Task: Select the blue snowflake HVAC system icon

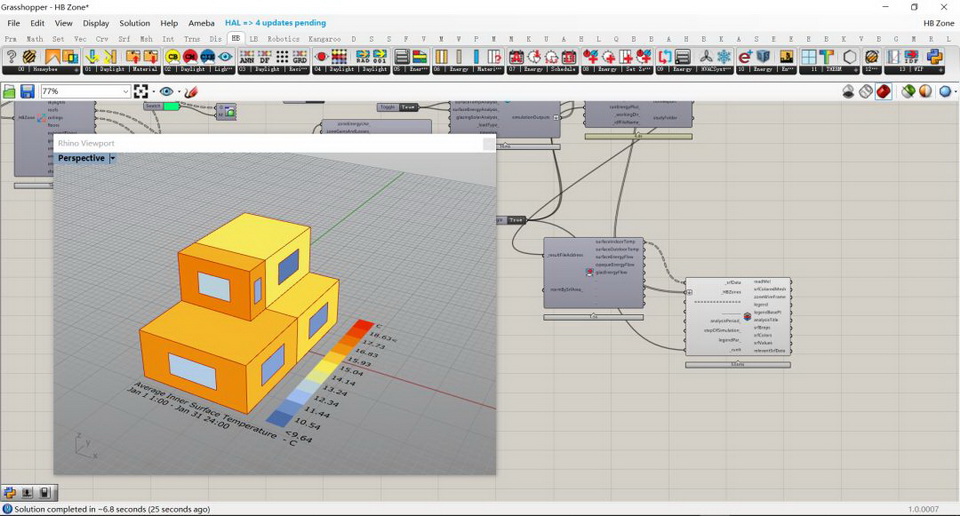Action: (724, 57)
